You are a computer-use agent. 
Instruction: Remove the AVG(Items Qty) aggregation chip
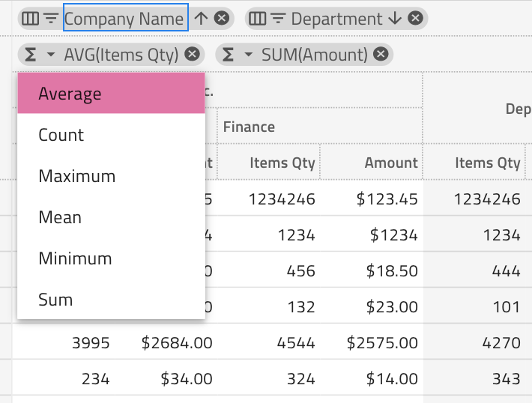[192, 54]
